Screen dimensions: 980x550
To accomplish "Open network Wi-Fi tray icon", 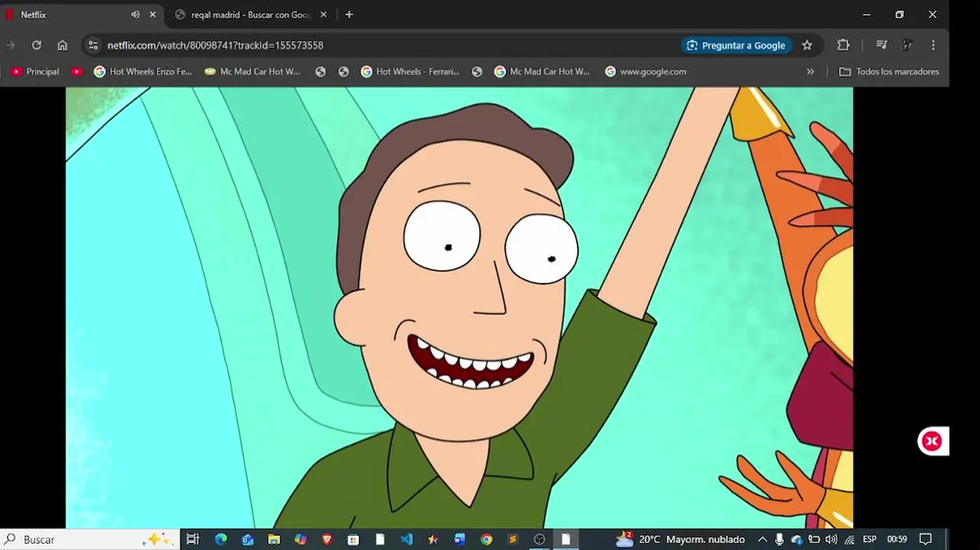I will 849,539.
